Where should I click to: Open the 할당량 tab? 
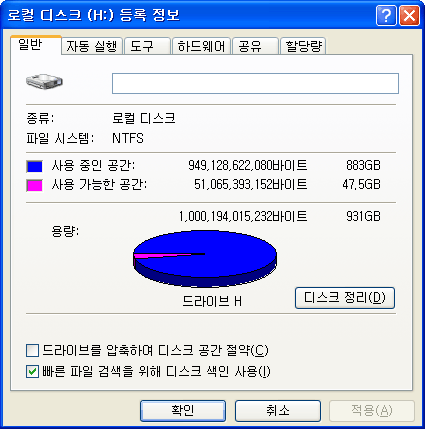click(303, 46)
